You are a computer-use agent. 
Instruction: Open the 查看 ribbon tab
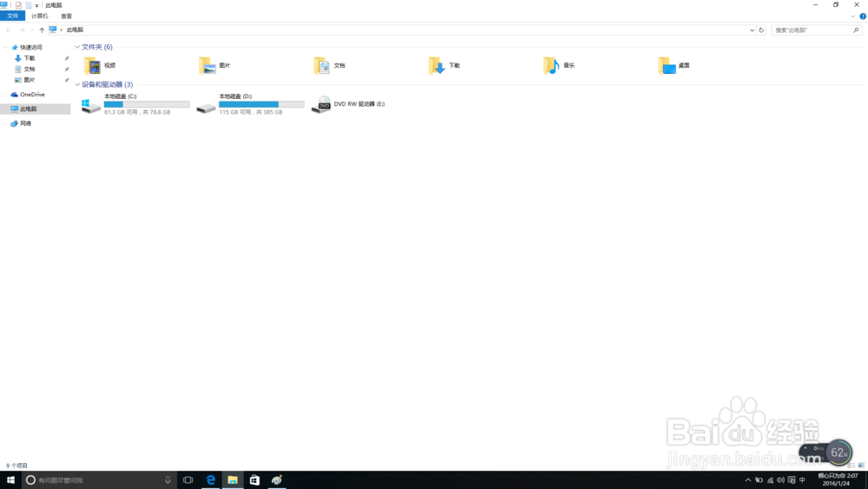coord(67,16)
